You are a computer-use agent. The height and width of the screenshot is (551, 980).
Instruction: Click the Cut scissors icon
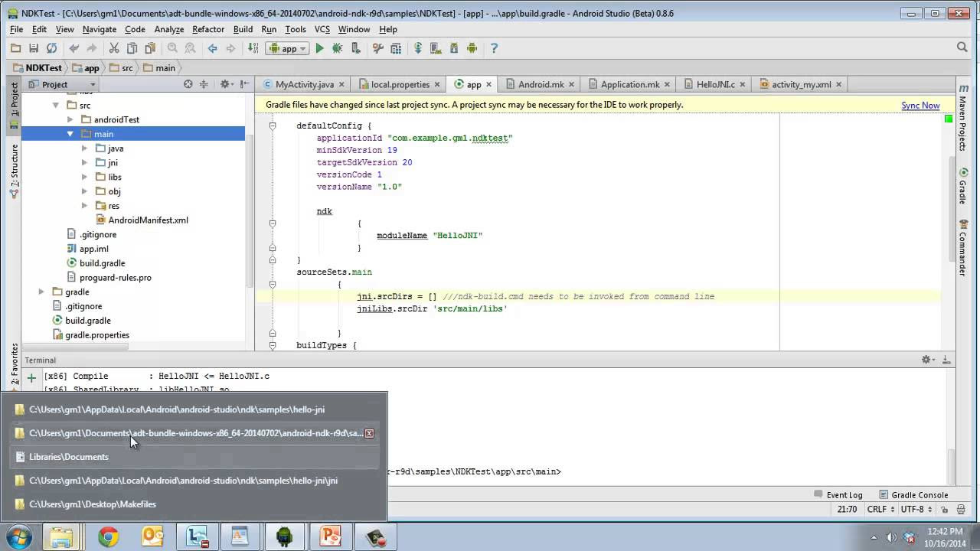tap(114, 48)
